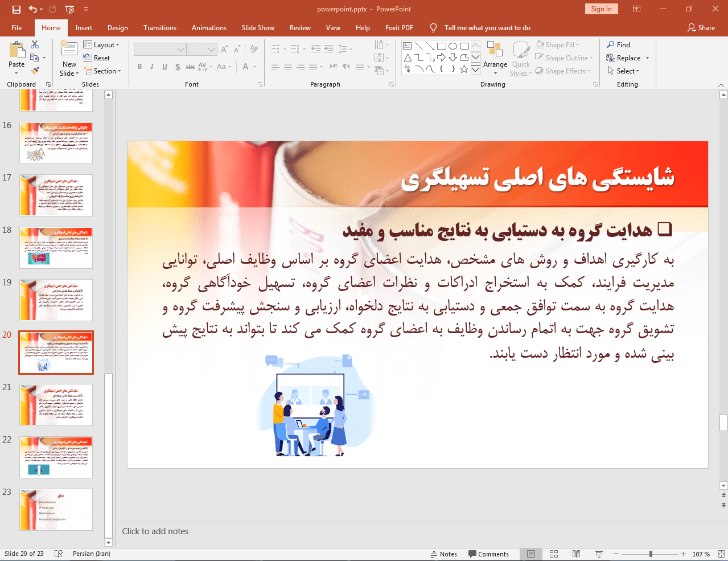Open the File tab
The image size is (728, 561).
click(x=17, y=27)
